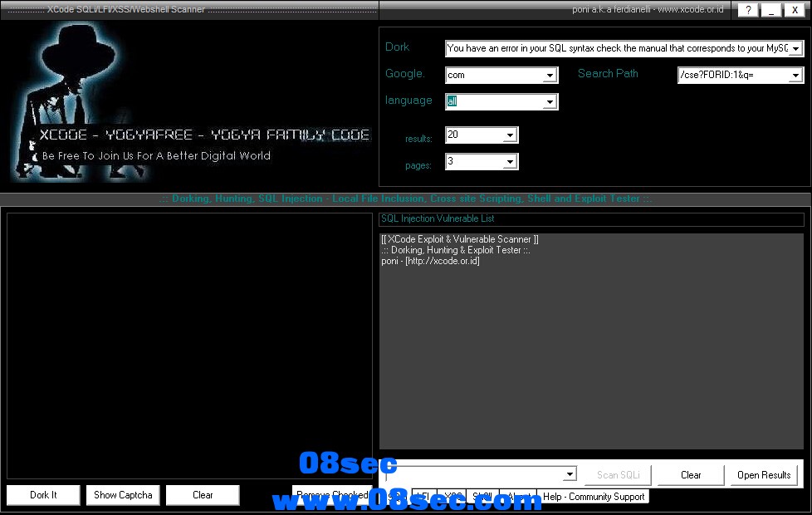
Task: Open the results count dropdown showing 20
Action: [510, 135]
